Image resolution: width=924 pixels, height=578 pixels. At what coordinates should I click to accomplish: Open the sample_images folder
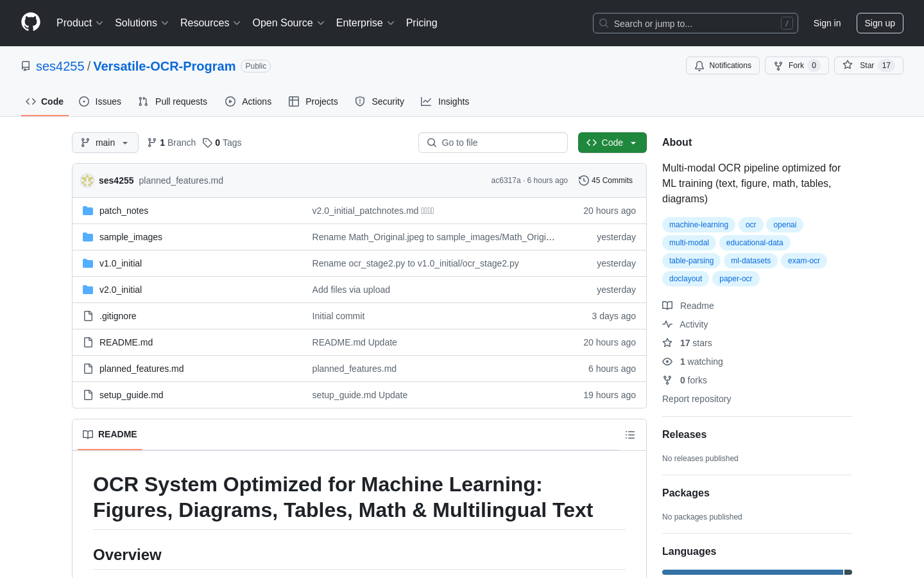(131, 237)
